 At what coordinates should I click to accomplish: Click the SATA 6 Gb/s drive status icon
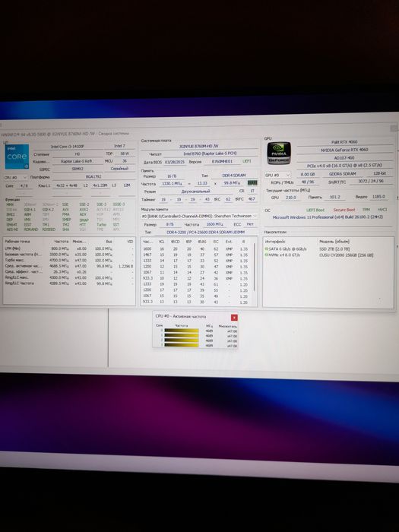266,249
